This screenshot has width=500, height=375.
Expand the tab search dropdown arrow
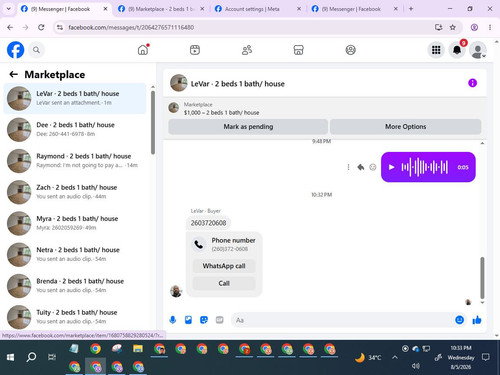point(9,9)
